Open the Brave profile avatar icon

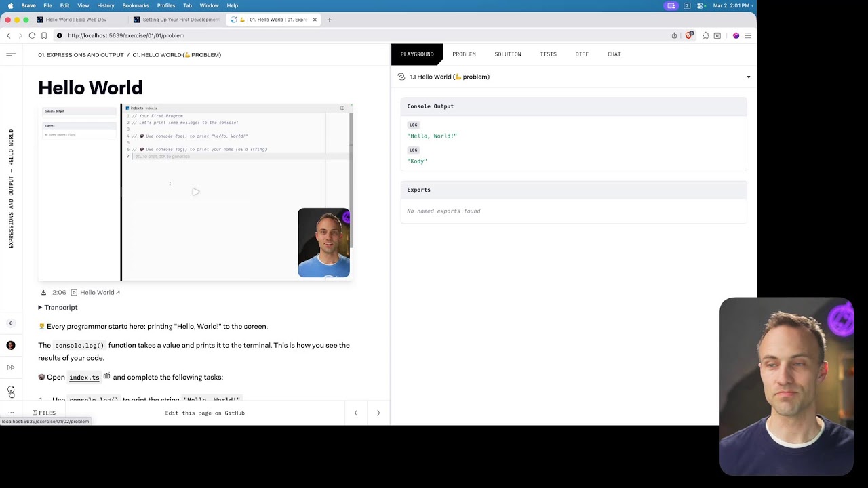[x=736, y=35]
